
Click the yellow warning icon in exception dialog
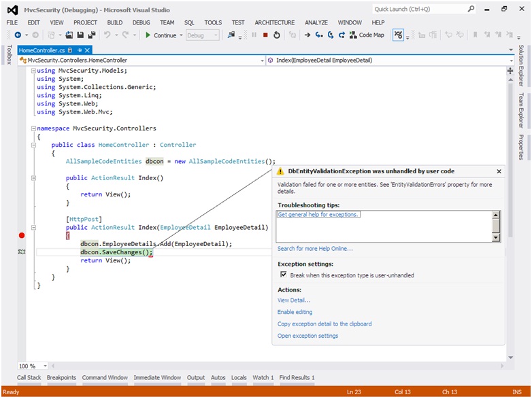(280, 171)
